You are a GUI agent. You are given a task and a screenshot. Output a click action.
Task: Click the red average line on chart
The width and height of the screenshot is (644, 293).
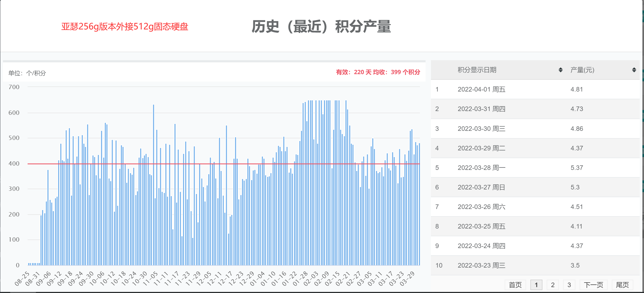tap(224, 163)
